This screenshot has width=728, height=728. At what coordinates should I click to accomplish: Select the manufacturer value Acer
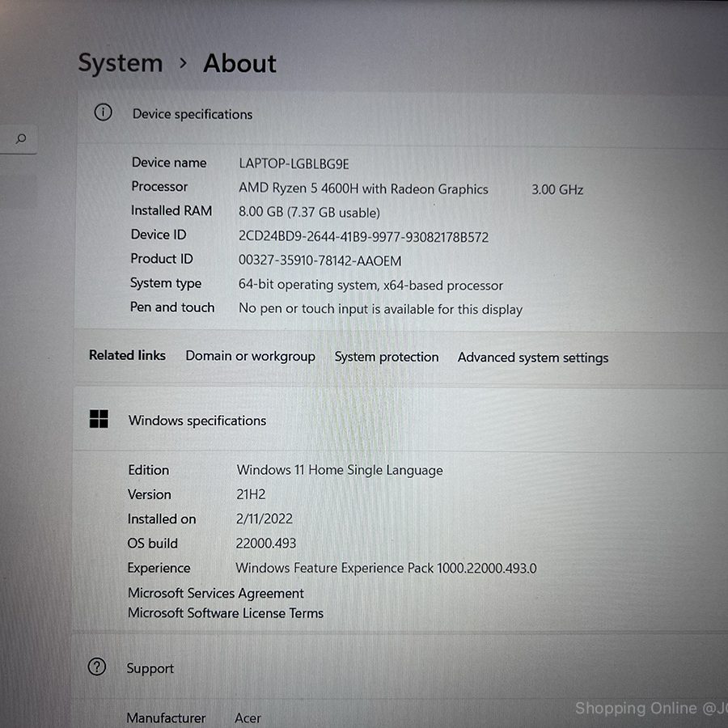(x=248, y=717)
